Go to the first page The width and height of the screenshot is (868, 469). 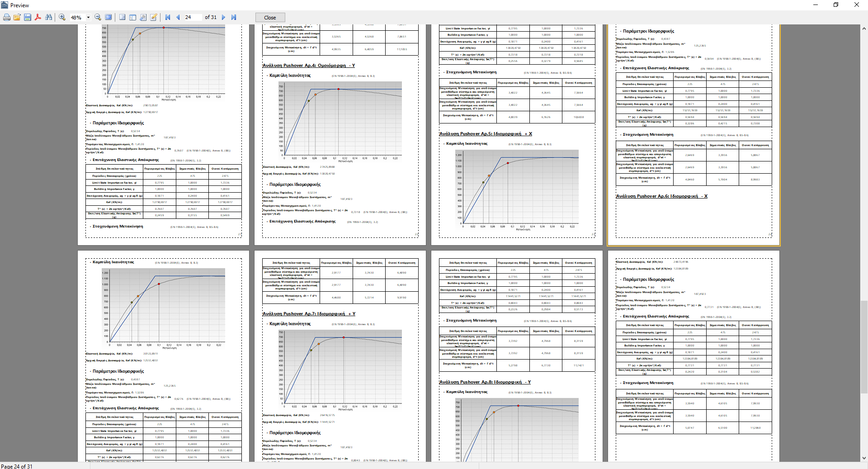168,17
